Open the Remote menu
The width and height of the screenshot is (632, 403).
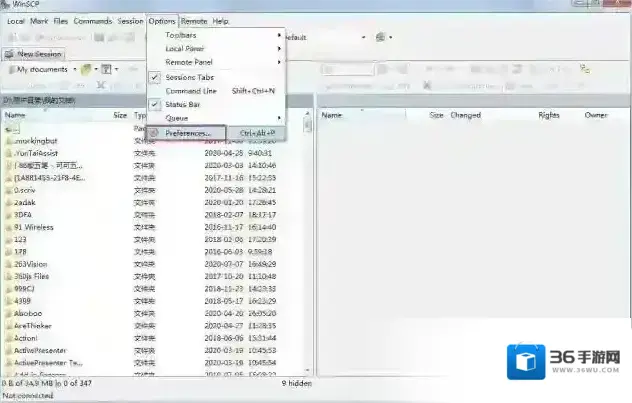[193, 20]
